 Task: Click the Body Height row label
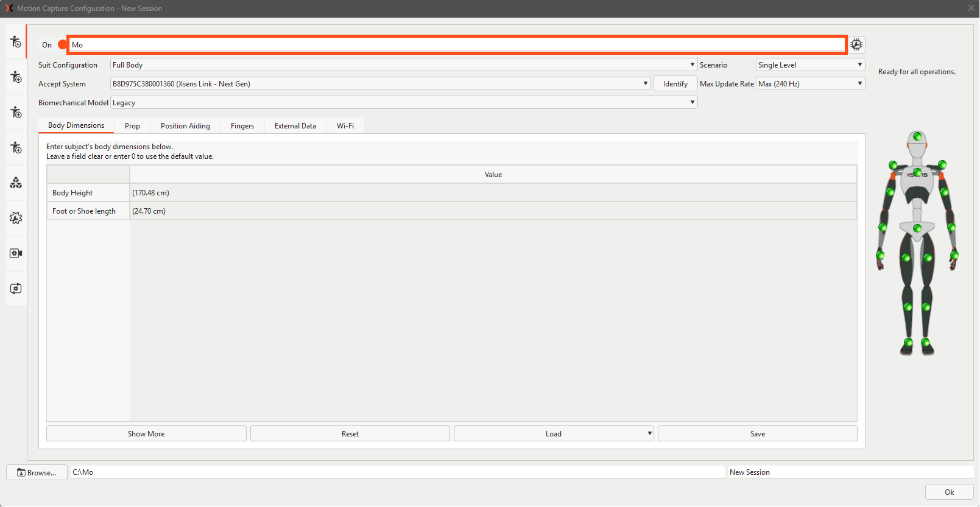click(88, 193)
